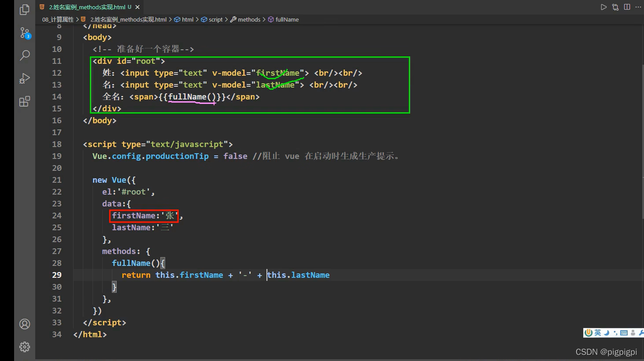Click firstName:'张' data property
644x361 pixels.
click(145, 215)
